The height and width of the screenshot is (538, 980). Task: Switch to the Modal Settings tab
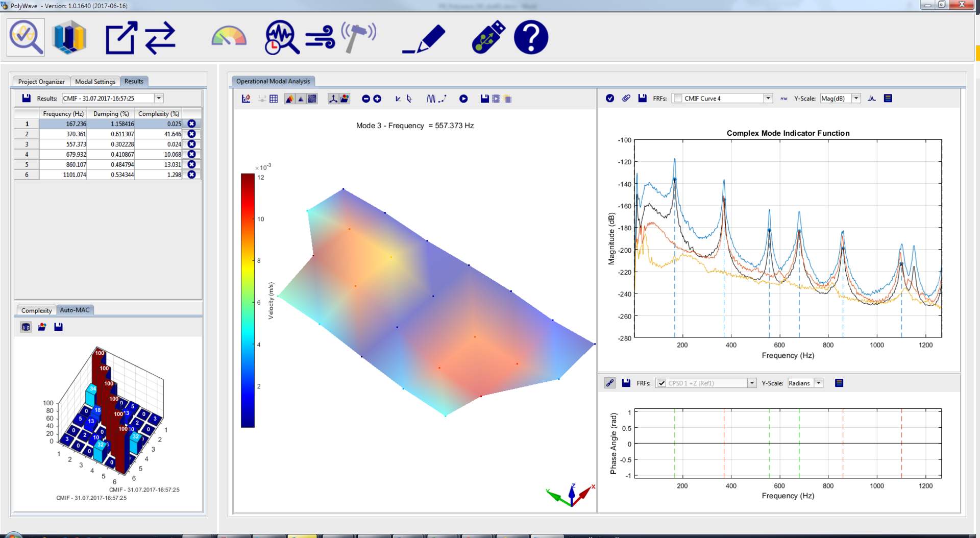click(x=95, y=82)
